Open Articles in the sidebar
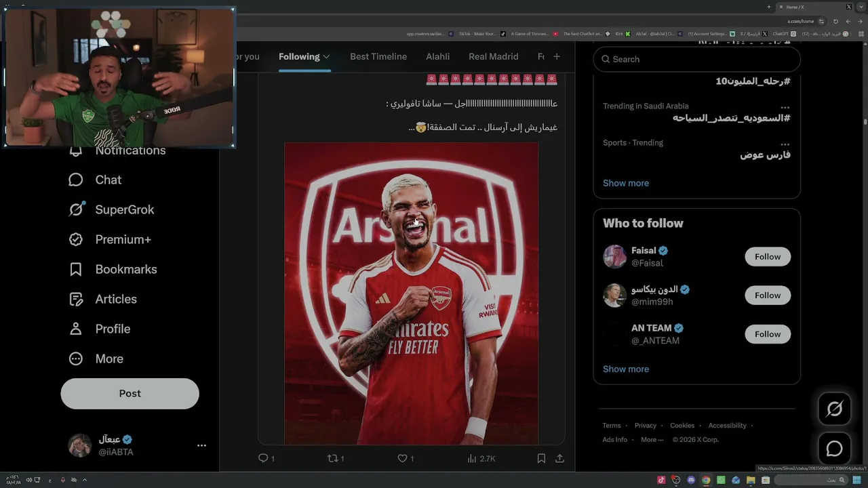 tap(102, 299)
